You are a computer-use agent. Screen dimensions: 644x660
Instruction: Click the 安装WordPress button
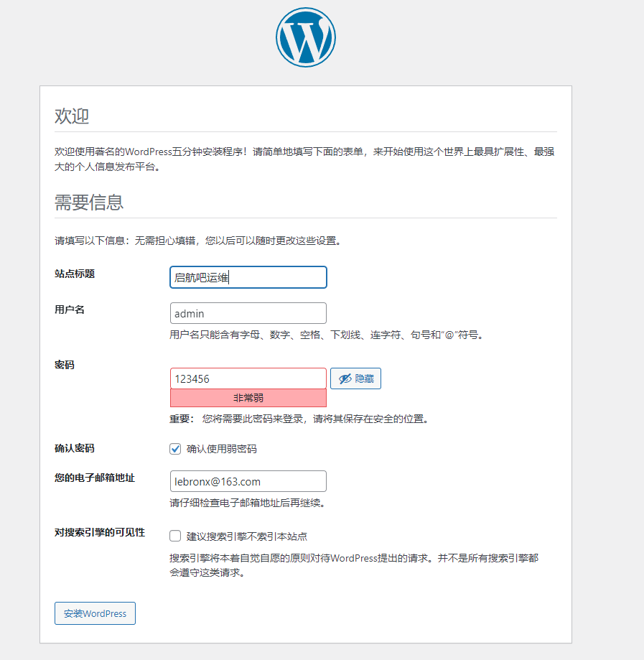coord(95,613)
